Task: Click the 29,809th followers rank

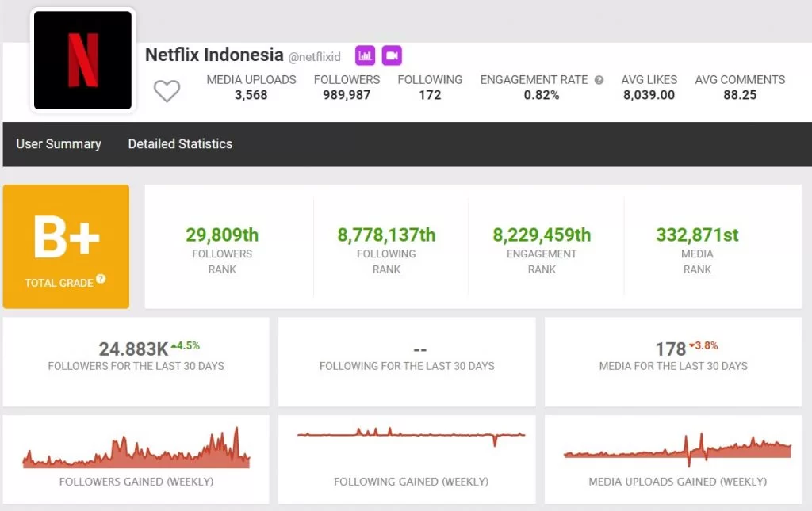Action: click(x=222, y=235)
